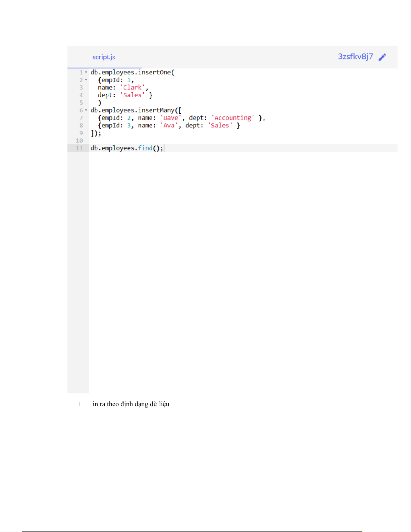Click the 3zsfkv8j7 snippet name
This screenshot has height=532, width=411.
click(x=355, y=56)
